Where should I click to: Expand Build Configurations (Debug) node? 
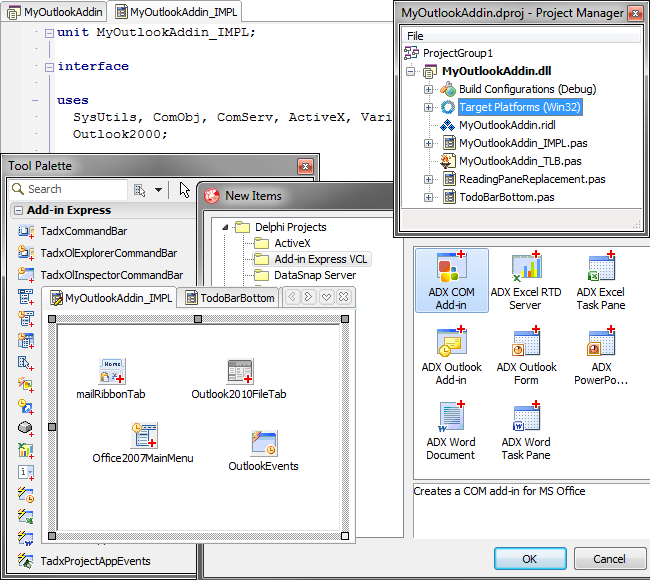coord(428,89)
